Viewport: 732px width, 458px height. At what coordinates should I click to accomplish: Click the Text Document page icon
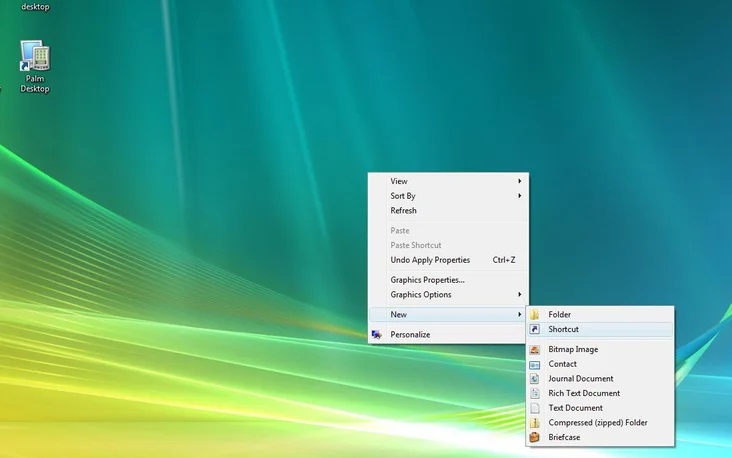[535, 408]
